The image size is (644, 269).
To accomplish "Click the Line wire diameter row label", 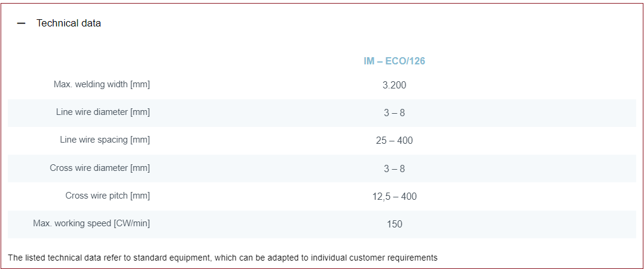I will coord(103,112).
